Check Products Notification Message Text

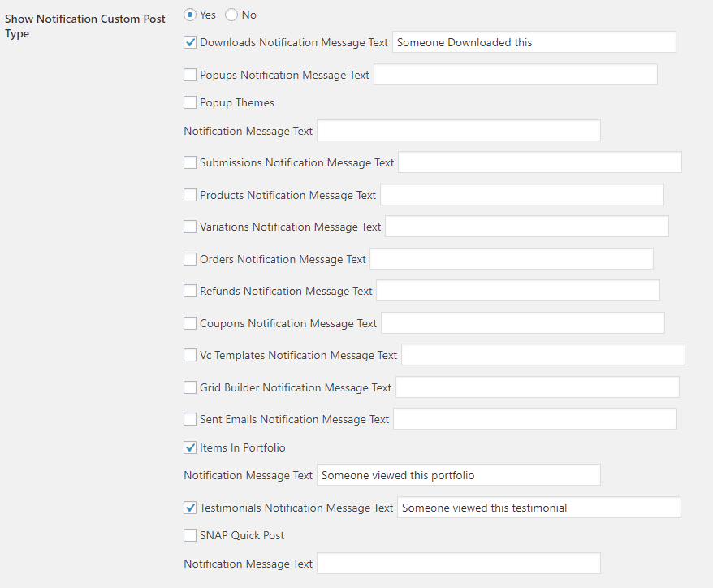[x=190, y=194]
